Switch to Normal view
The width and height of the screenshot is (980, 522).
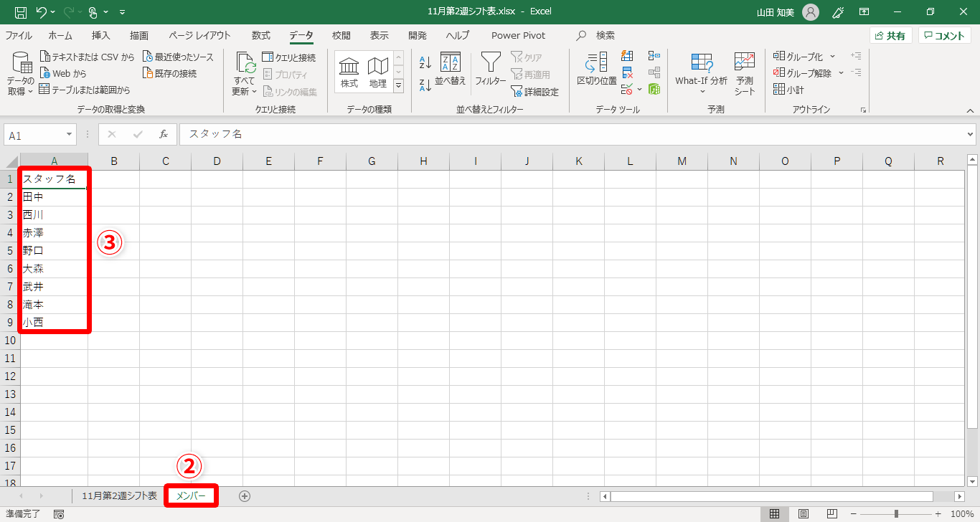click(x=774, y=514)
